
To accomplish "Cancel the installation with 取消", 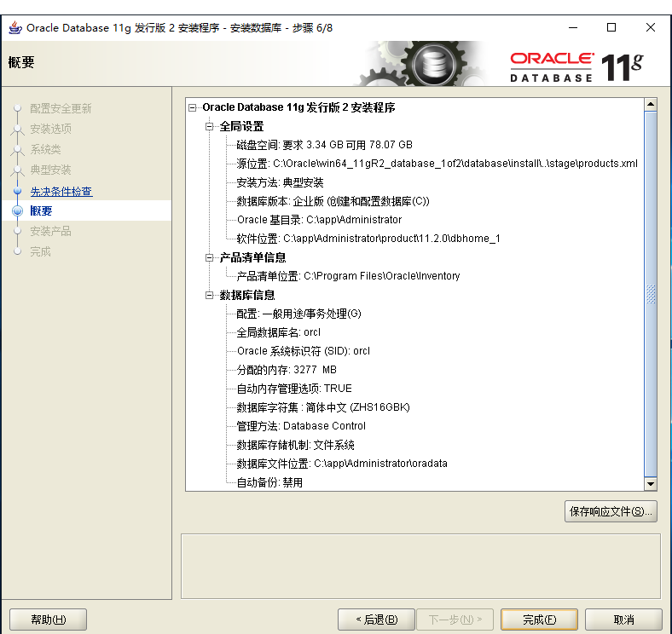I will coord(623,620).
